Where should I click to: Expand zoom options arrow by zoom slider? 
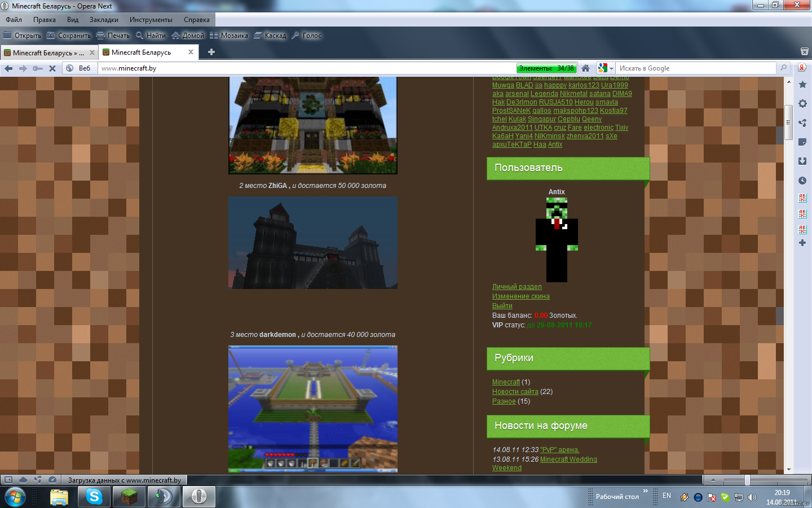coord(713,480)
